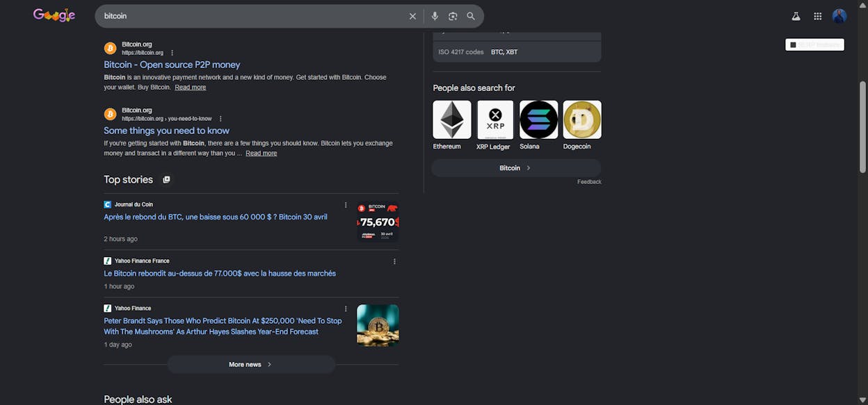This screenshot has height=405, width=868.
Task: Open the Top stories collection icon
Action: [166, 179]
